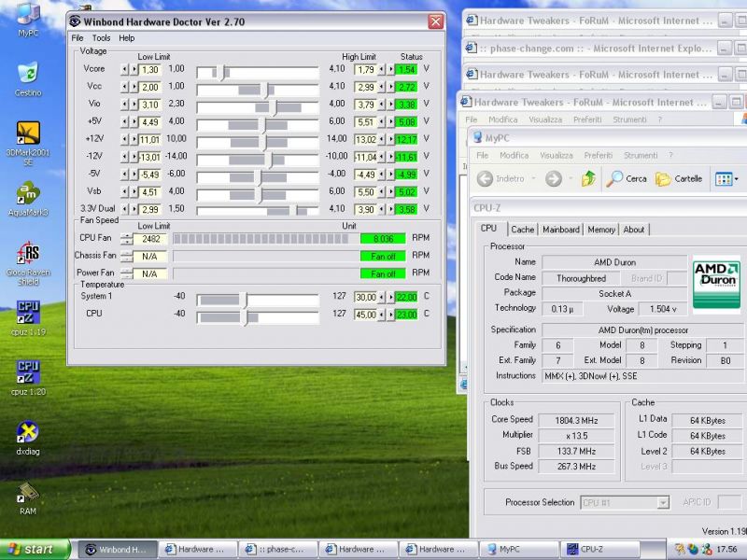The width and height of the screenshot is (747, 560).
Task: Decrease the +5V high limit with left arrow
Action: [381, 122]
